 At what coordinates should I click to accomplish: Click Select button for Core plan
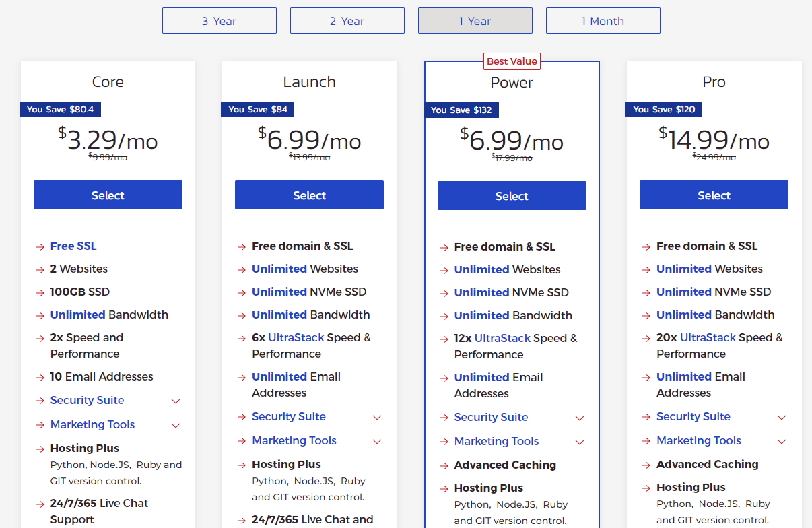(x=108, y=195)
